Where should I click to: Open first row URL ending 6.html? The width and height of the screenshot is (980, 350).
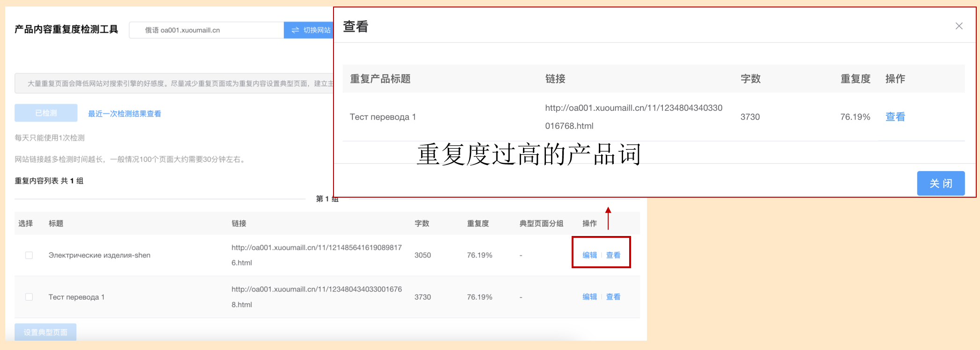point(317,255)
